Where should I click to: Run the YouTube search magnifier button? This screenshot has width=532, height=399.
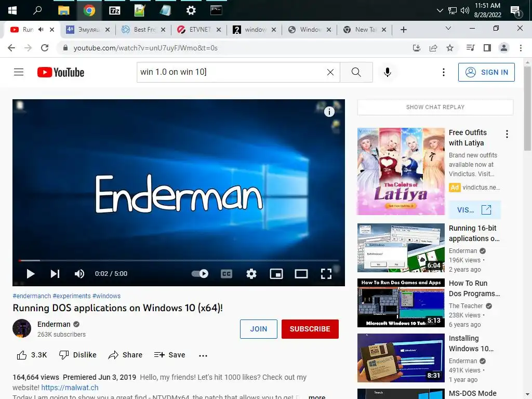click(x=356, y=72)
